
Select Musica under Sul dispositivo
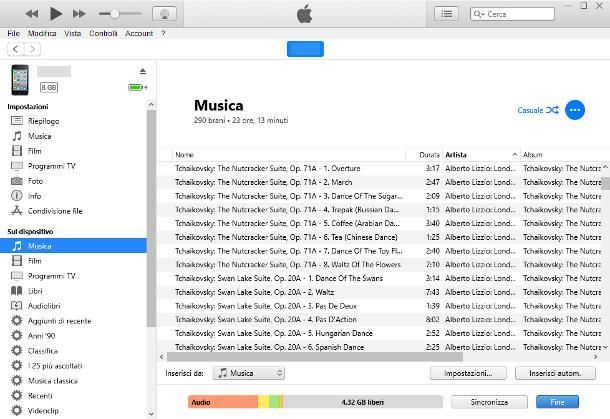pos(74,246)
